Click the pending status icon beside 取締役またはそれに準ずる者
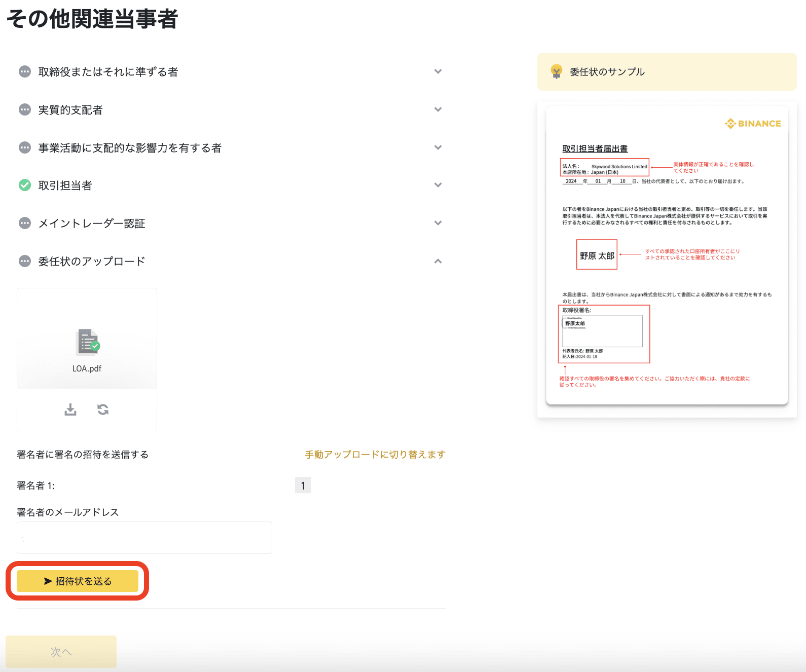 [x=25, y=71]
